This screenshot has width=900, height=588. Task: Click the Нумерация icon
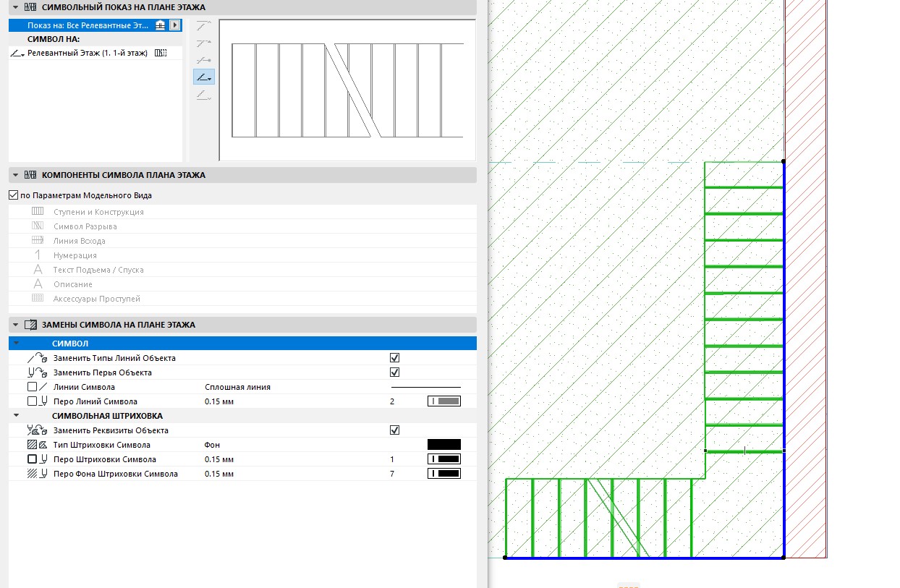tap(38, 255)
